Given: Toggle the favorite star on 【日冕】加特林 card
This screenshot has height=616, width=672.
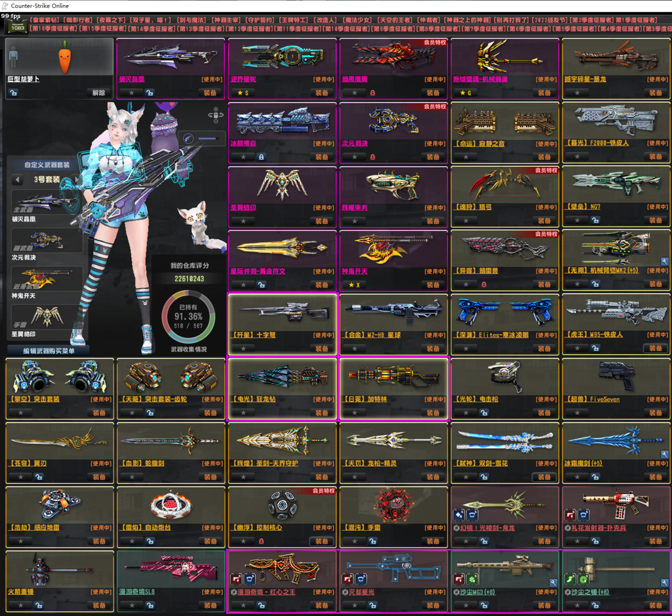Looking at the screenshot, I should pos(355,413).
